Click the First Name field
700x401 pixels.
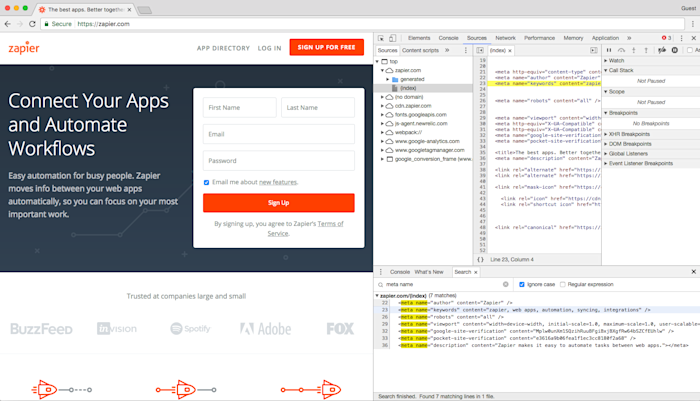(x=239, y=108)
